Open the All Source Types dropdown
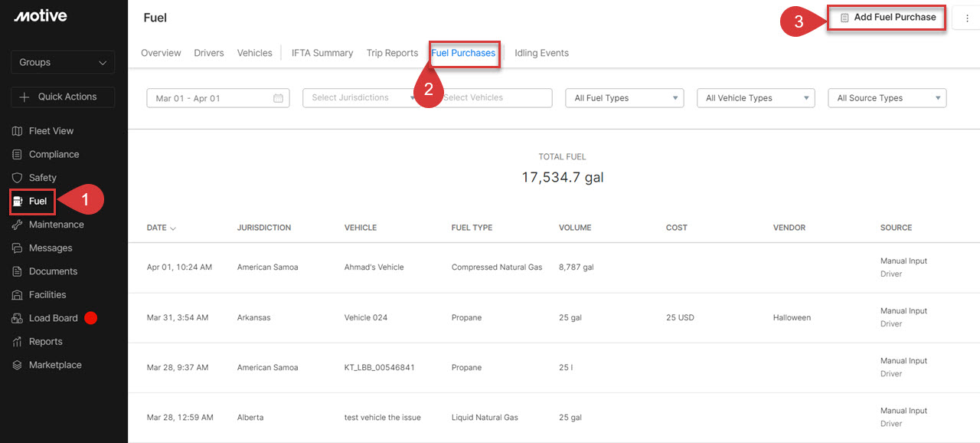Viewport: 980px width, 443px height. pyautogui.click(x=887, y=98)
